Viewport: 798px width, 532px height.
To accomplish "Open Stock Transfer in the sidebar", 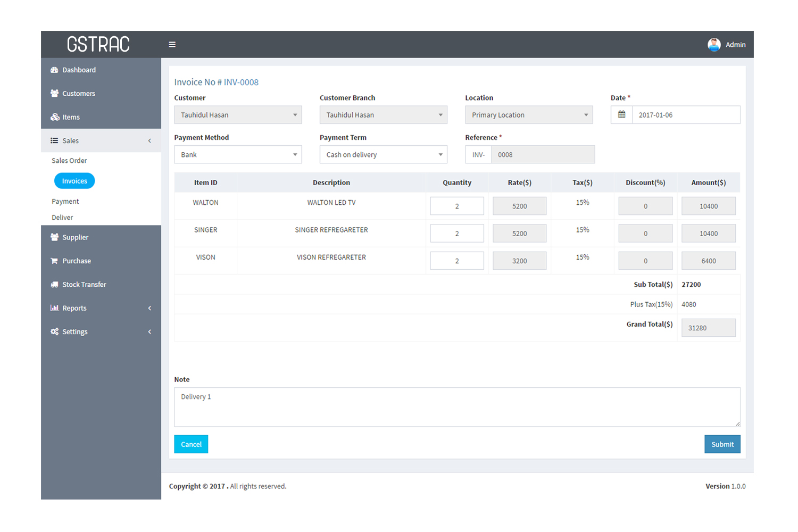I will coord(101,285).
